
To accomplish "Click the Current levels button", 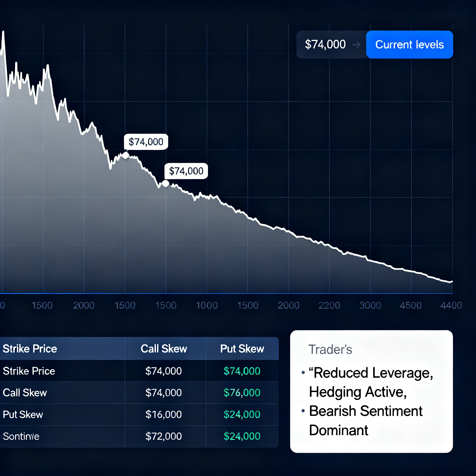I will click(x=410, y=45).
